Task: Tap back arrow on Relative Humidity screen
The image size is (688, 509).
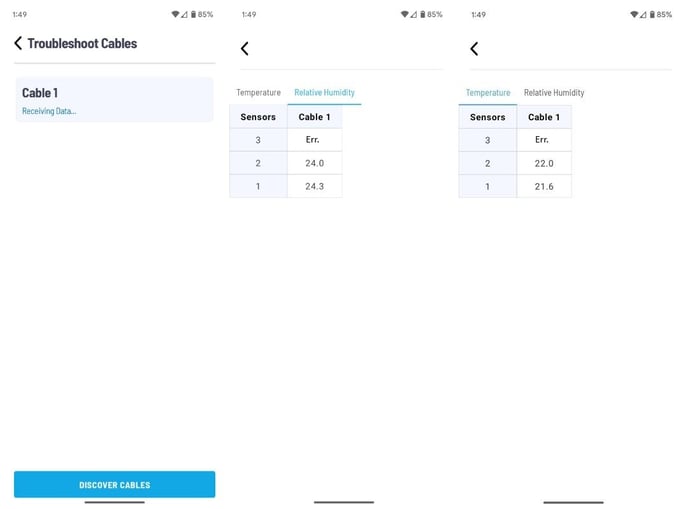Action: pyautogui.click(x=245, y=48)
